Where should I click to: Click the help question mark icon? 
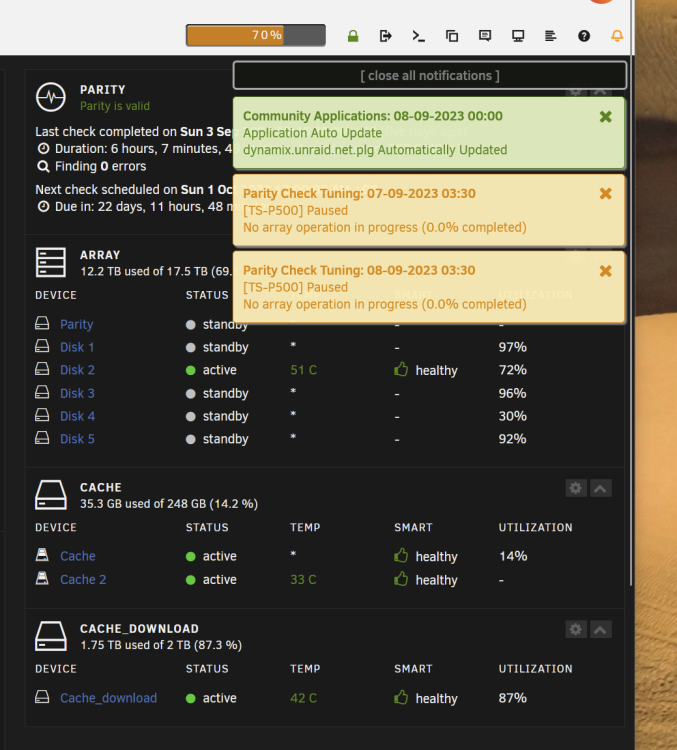584,36
